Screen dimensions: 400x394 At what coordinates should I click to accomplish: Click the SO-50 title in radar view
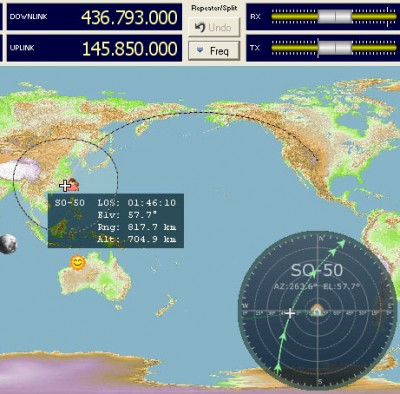[x=317, y=270]
